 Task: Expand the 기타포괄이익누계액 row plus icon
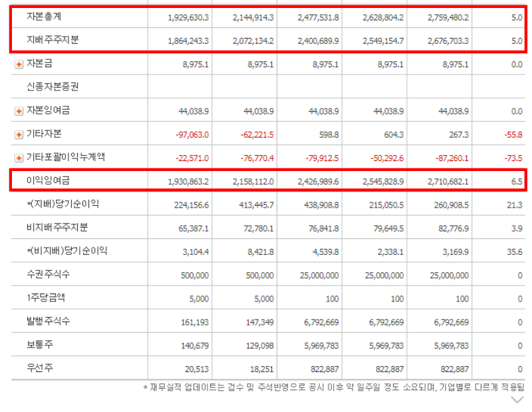[19, 158]
